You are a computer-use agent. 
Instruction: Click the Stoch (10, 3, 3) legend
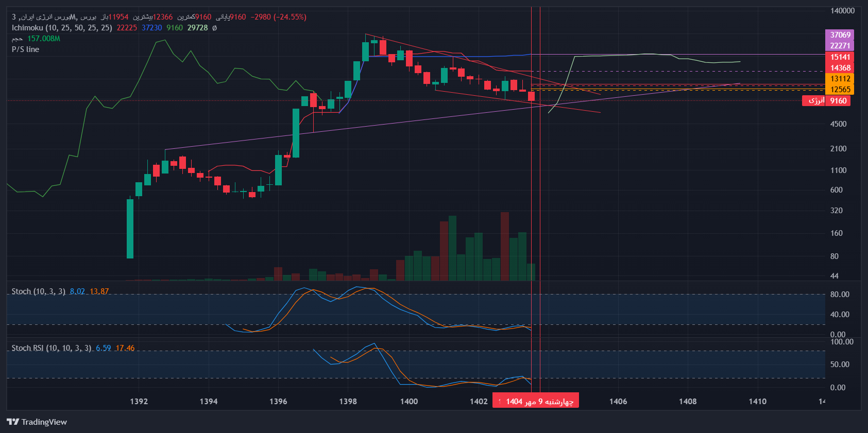38,291
